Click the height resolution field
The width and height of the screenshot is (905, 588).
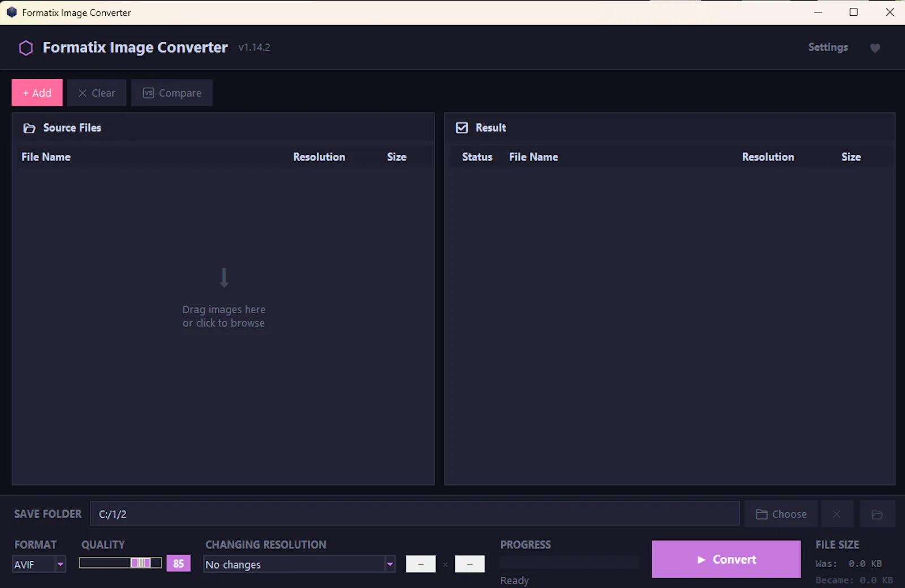point(469,564)
